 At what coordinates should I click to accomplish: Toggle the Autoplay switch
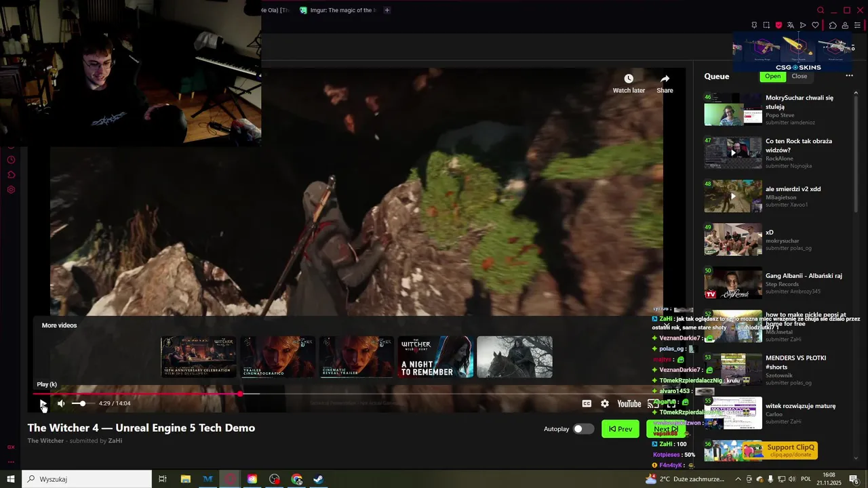583,429
